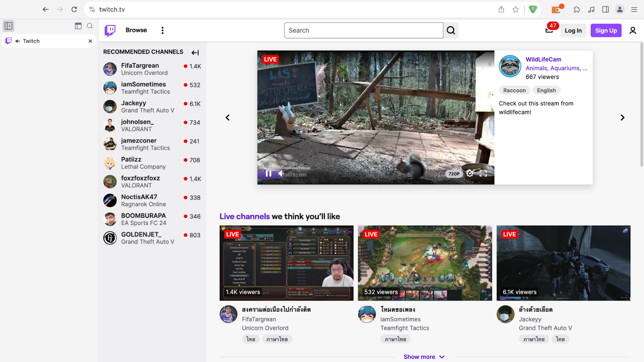This screenshot has width=644, height=362.
Task: Reload the twitch.tv page
Action: 74,9
